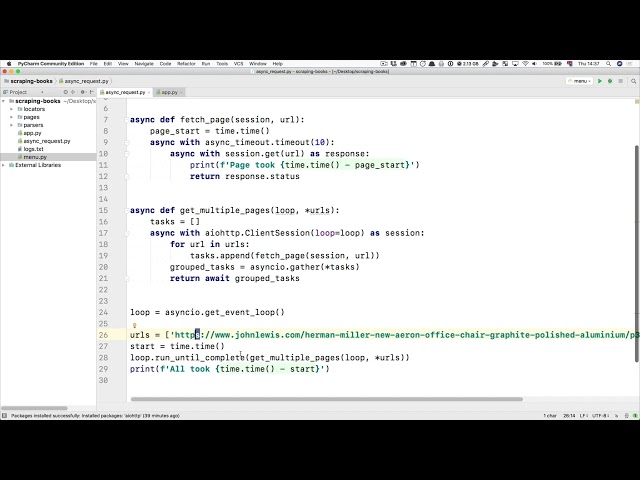The height and width of the screenshot is (480, 640).
Task: Click the UTF-8 encoding in status bar
Action: pos(600,416)
